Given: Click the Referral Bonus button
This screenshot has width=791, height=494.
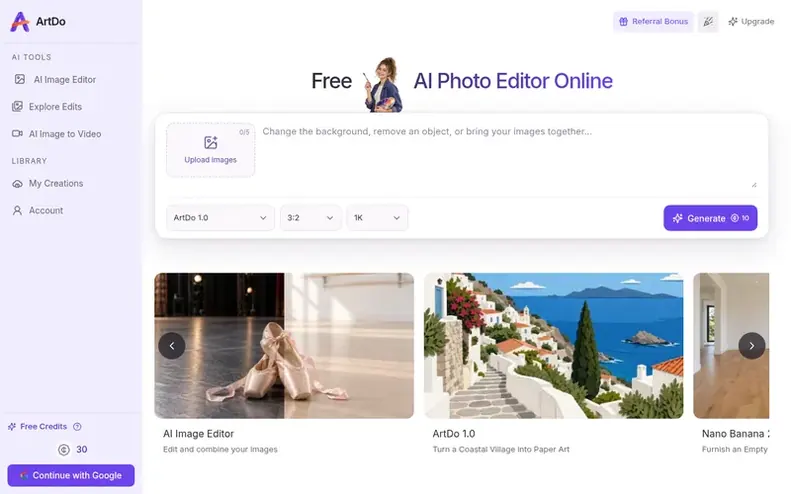Looking at the screenshot, I should click(653, 22).
